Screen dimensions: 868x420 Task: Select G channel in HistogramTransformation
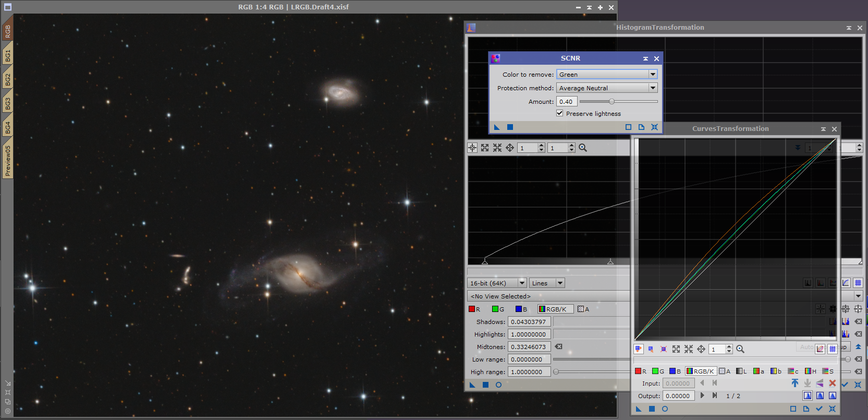tap(498, 309)
